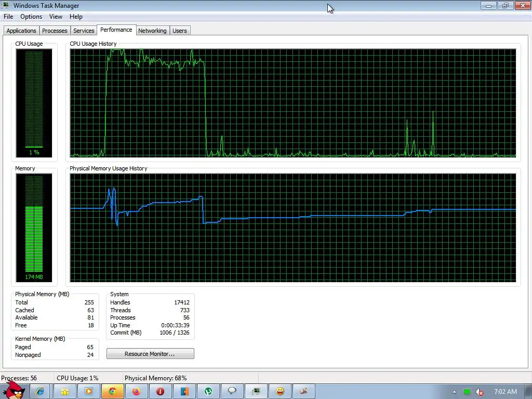Open the speech bubble chat app icon

pos(232,392)
